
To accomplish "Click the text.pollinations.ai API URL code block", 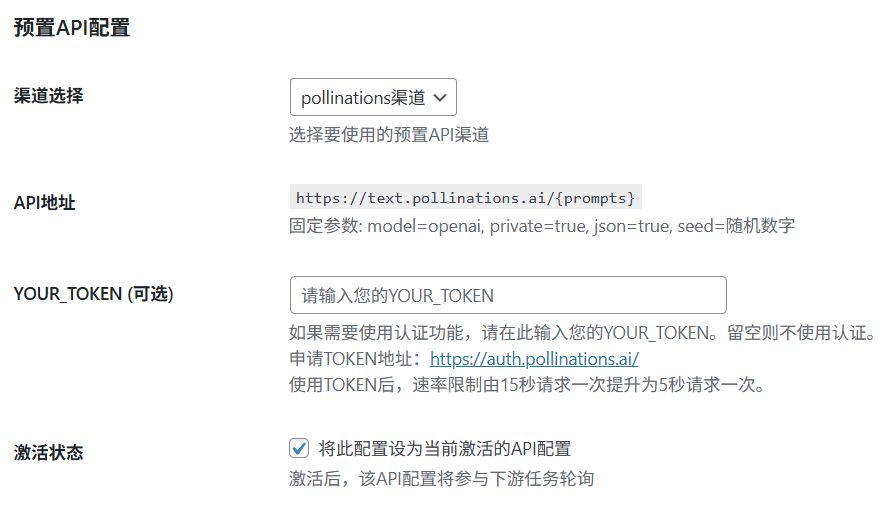I will [465, 197].
